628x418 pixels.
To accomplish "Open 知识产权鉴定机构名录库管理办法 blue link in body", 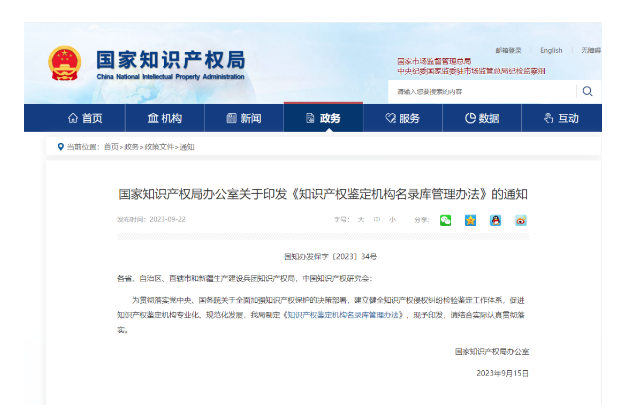I will coord(344,315).
